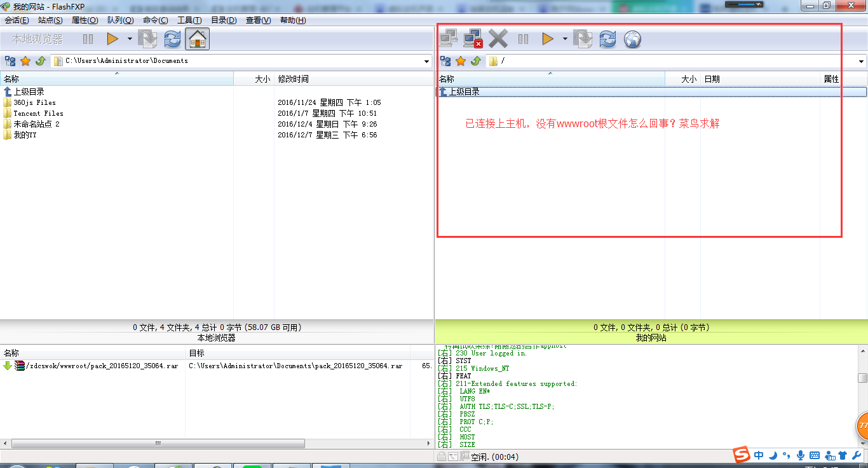Open the 站点(S) menu
The image size is (868, 468).
click(x=50, y=20)
